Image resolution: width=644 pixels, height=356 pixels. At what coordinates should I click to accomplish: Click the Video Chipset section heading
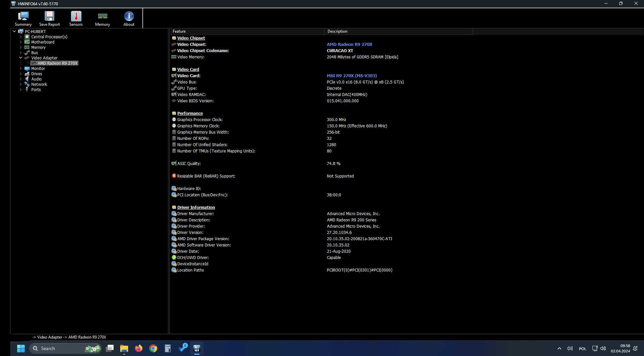coord(191,38)
